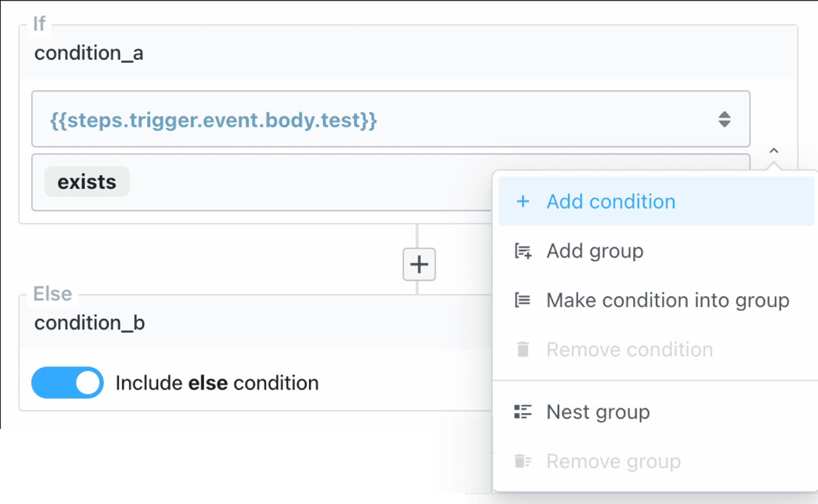The image size is (818, 504).
Task: Click the trash icon for Remove condition
Action: coord(523,349)
